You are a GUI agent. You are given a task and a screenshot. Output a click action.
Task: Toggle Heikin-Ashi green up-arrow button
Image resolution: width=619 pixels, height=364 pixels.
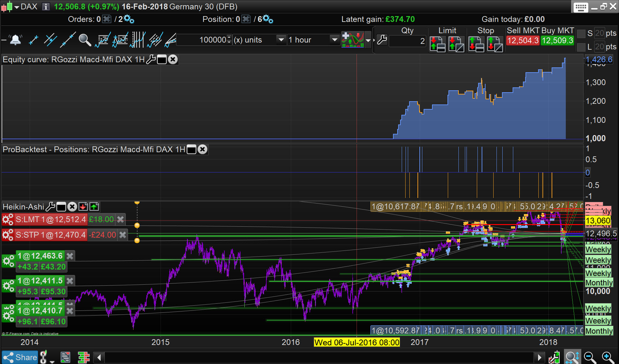coord(94,207)
